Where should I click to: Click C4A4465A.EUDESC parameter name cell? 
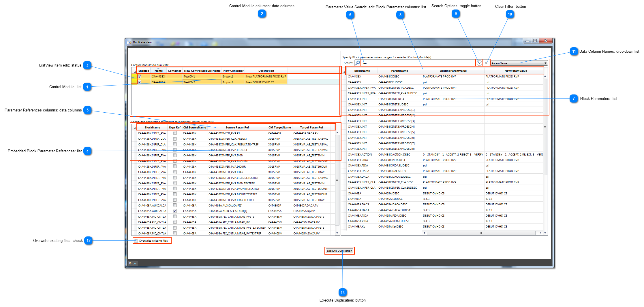pos(399,199)
